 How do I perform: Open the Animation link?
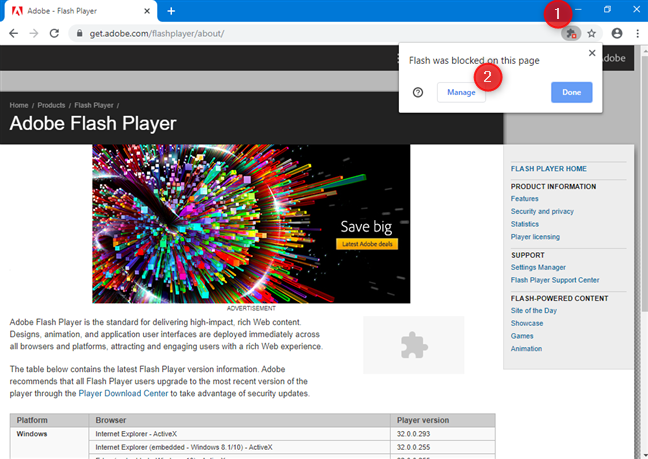(x=526, y=349)
